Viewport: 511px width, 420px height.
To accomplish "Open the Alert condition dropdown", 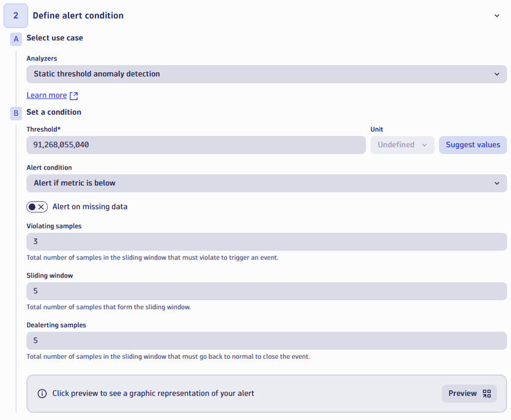I will (x=266, y=183).
